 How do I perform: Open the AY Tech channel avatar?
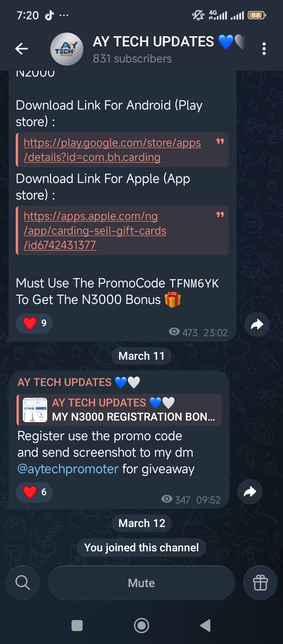tap(67, 49)
